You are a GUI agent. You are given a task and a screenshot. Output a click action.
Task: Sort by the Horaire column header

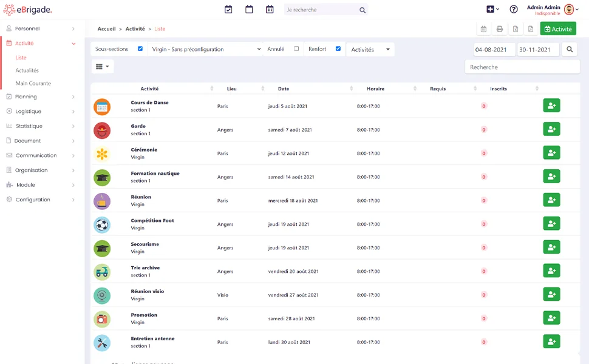[x=376, y=89]
